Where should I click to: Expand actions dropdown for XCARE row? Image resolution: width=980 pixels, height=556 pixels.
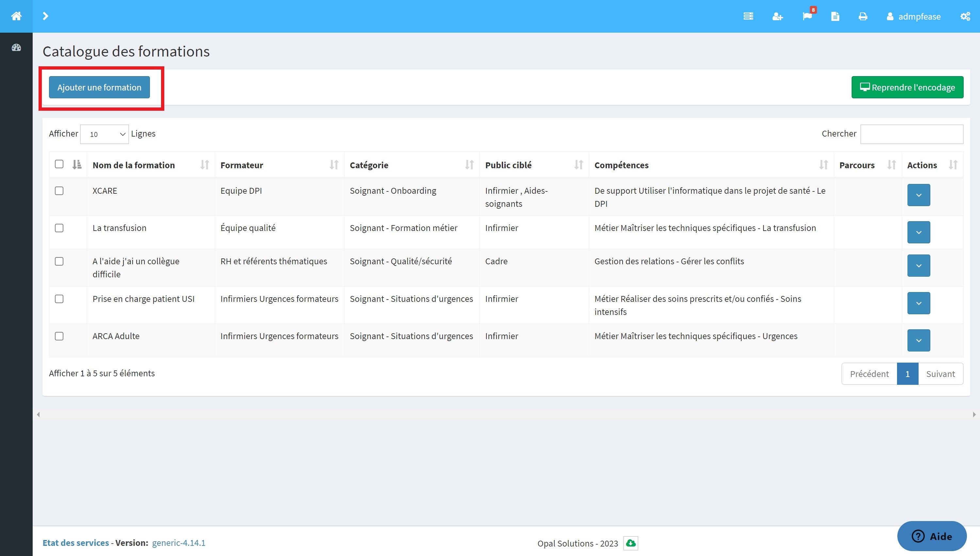919,195
